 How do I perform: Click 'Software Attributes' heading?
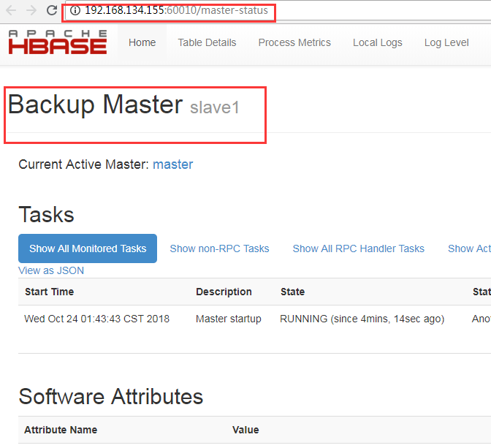coord(111,396)
